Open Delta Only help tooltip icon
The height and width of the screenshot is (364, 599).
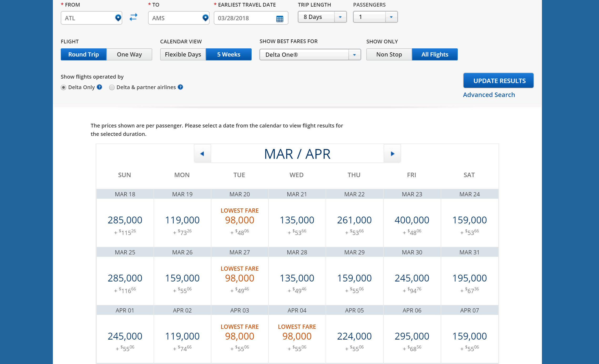point(99,87)
